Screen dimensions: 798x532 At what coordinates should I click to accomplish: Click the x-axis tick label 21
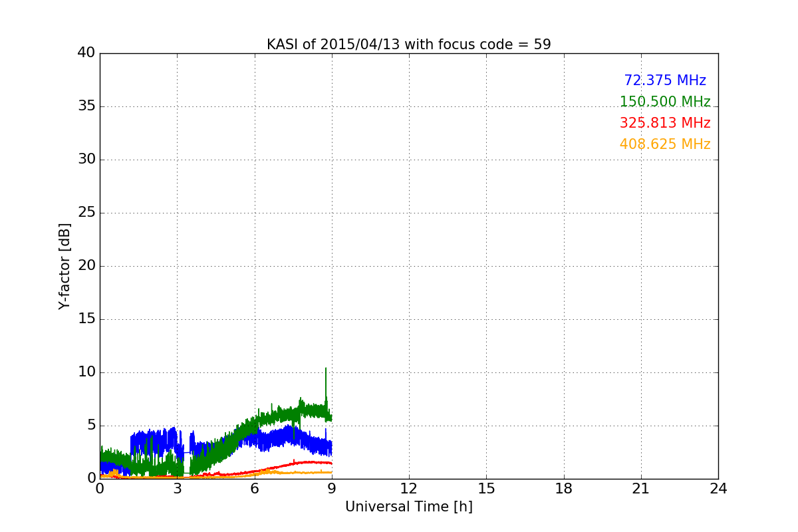(641, 489)
